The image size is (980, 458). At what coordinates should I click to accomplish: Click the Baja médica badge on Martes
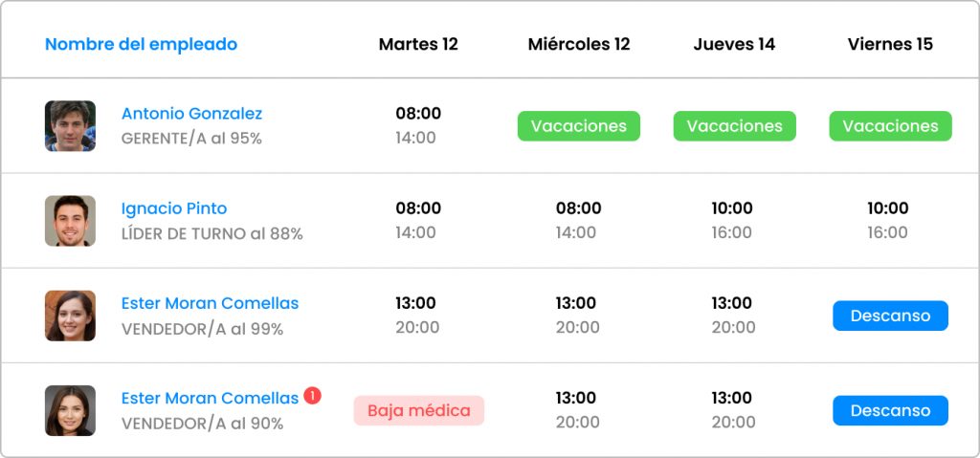[419, 410]
